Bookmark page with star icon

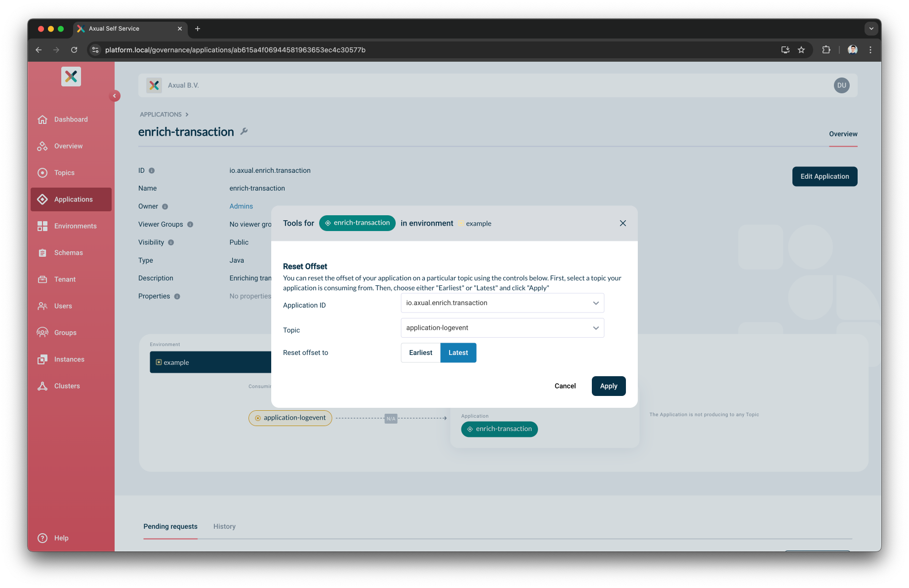tap(801, 50)
